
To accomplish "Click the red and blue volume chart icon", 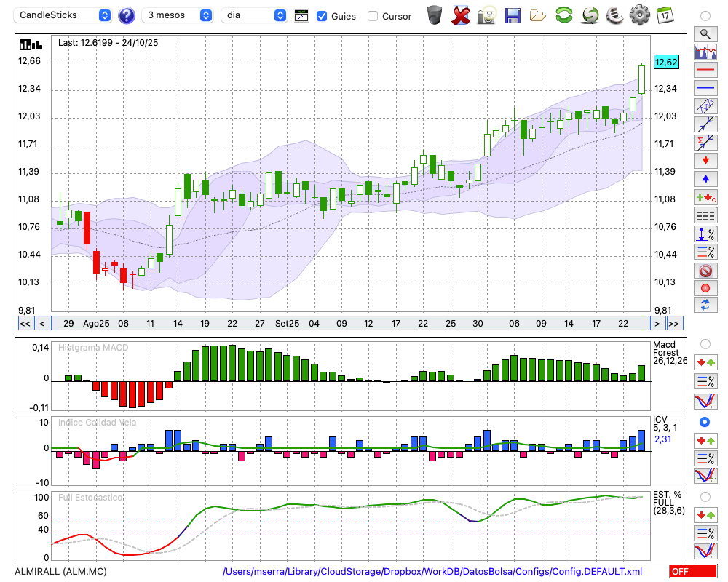I will (x=705, y=52).
